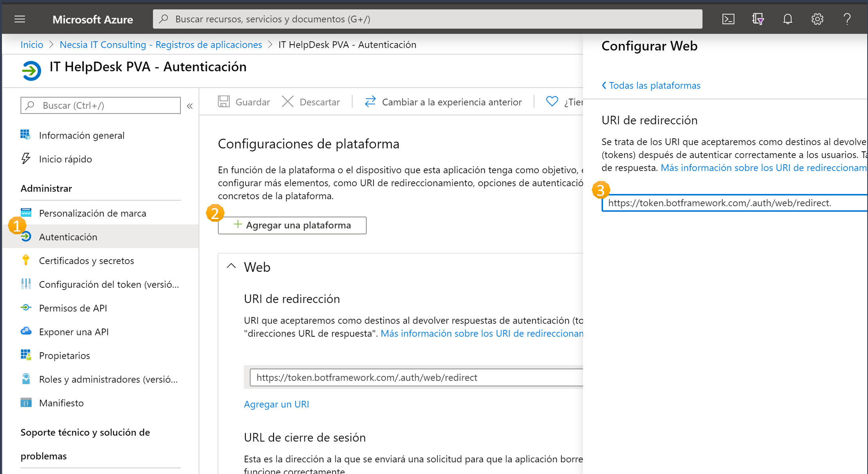Screen dimensions: 868x474
Task: Open Permisos de API section
Action: (x=73, y=308)
